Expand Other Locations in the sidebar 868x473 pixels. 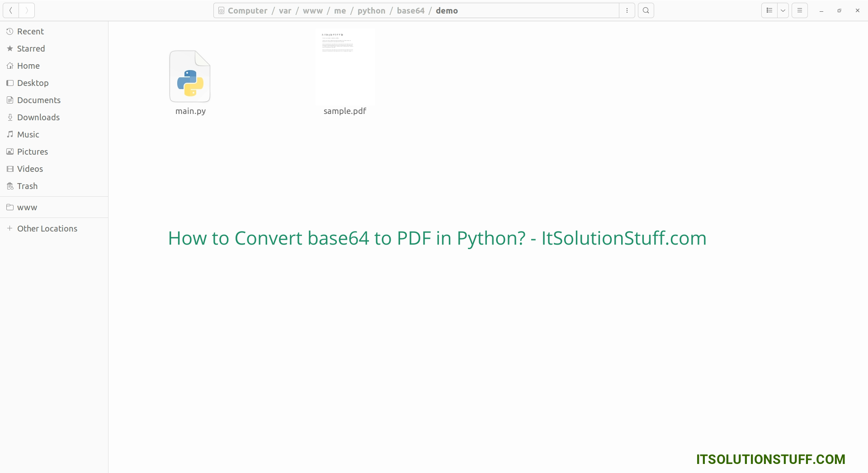[x=47, y=228]
